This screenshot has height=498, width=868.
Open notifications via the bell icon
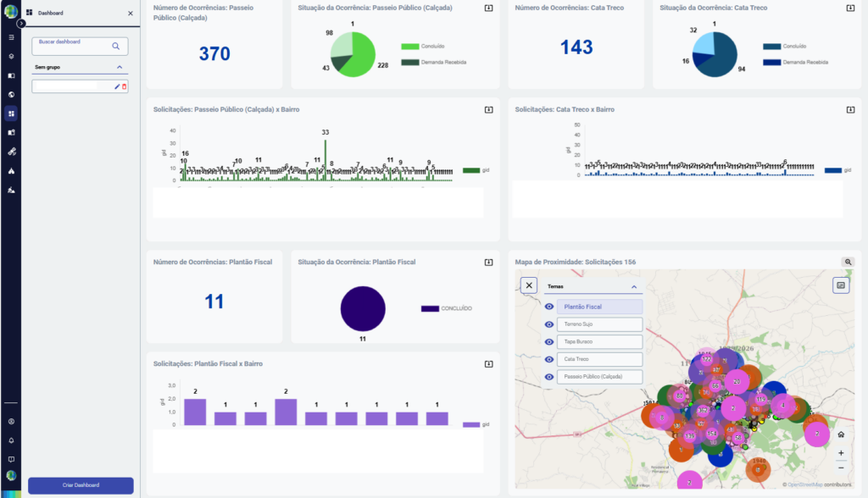coord(12,440)
